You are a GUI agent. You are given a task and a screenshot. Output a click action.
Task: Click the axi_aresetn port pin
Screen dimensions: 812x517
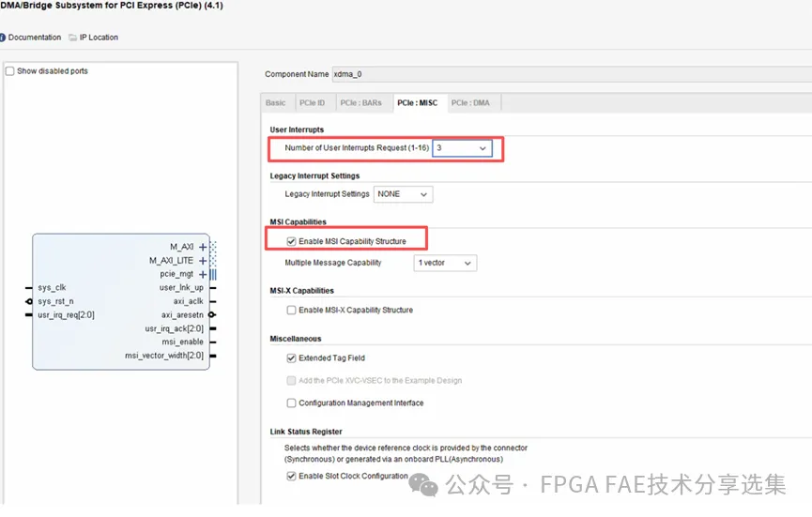[x=213, y=315]
